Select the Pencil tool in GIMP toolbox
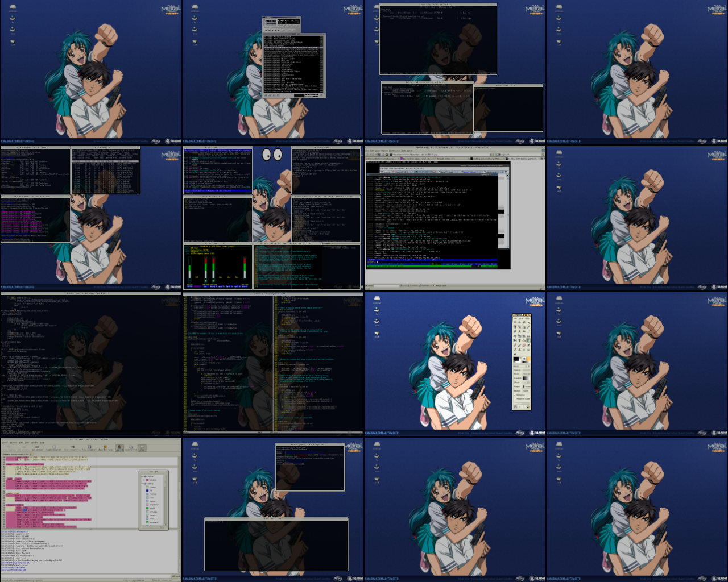Image resolution: width=728 pixels, height=582 pixels. tap(515, 345)
